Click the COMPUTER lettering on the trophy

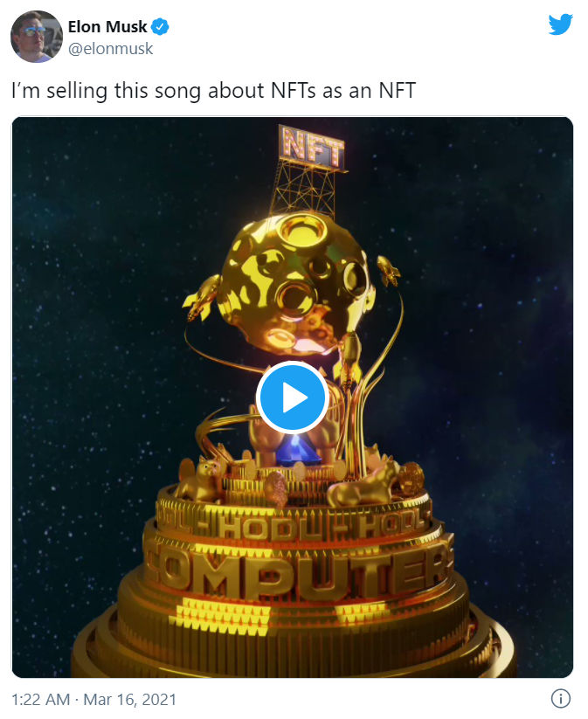299,570
